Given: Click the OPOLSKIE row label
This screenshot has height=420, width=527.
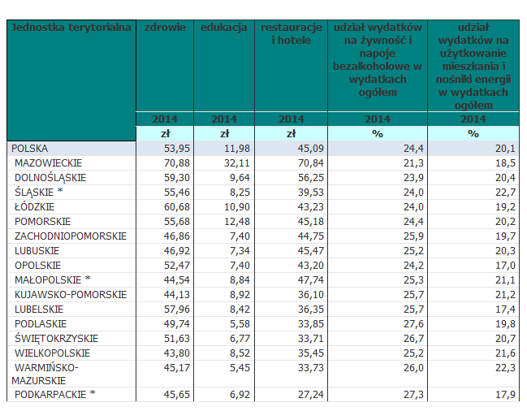Looking at the screenshot, I should coord(37,266).
